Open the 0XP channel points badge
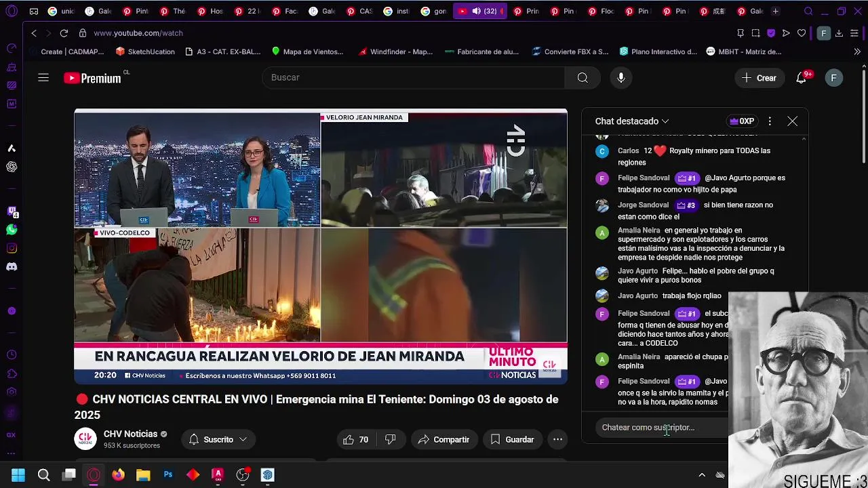The image size is (868, 488). click(x=741, y=121)
